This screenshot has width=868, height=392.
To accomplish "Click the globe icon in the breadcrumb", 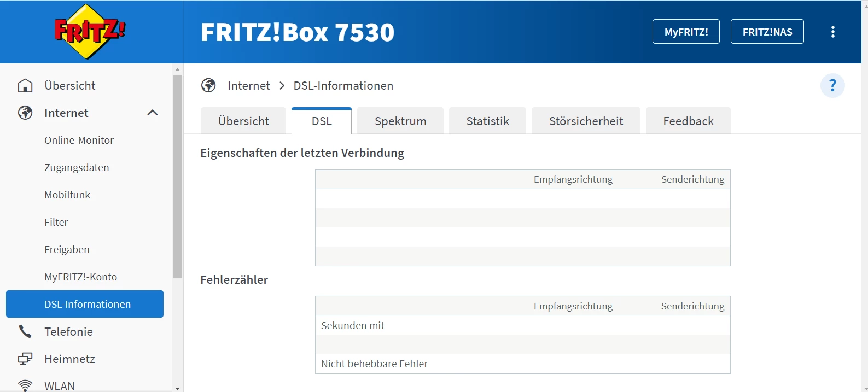I will (x=208, y=85).
